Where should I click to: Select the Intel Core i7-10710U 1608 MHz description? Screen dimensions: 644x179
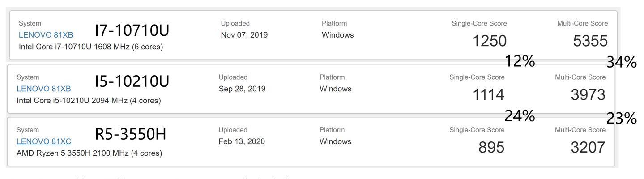91,47
